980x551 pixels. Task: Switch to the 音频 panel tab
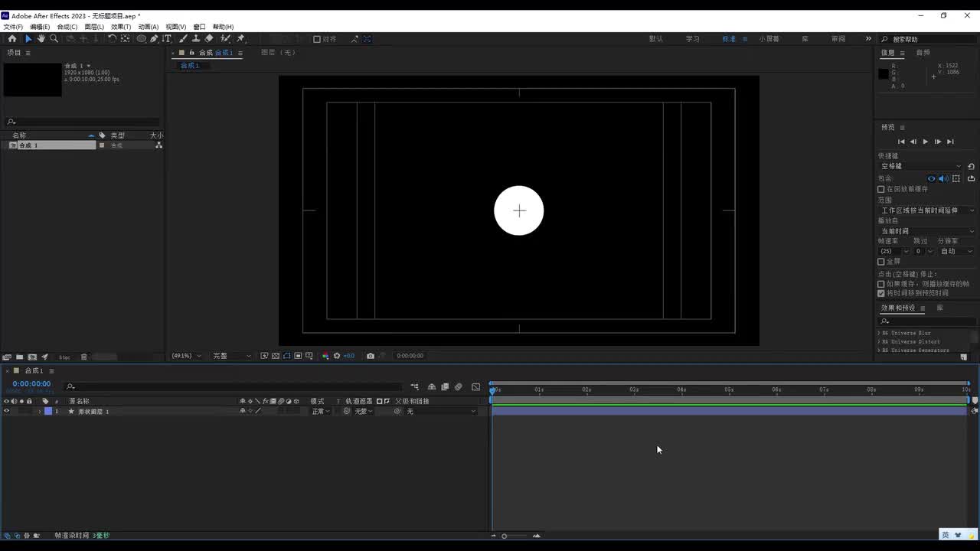coord(923,53)
